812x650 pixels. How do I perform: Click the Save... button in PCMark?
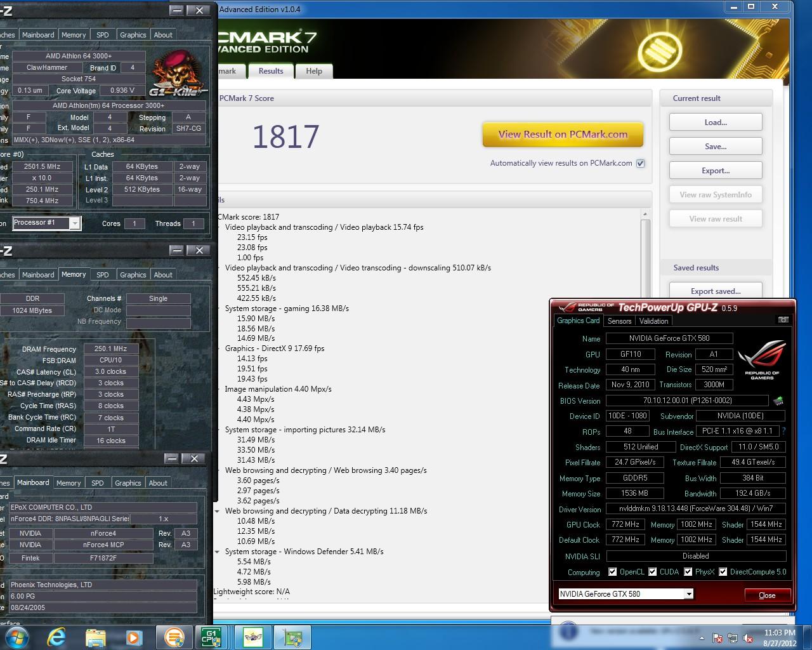716,147
